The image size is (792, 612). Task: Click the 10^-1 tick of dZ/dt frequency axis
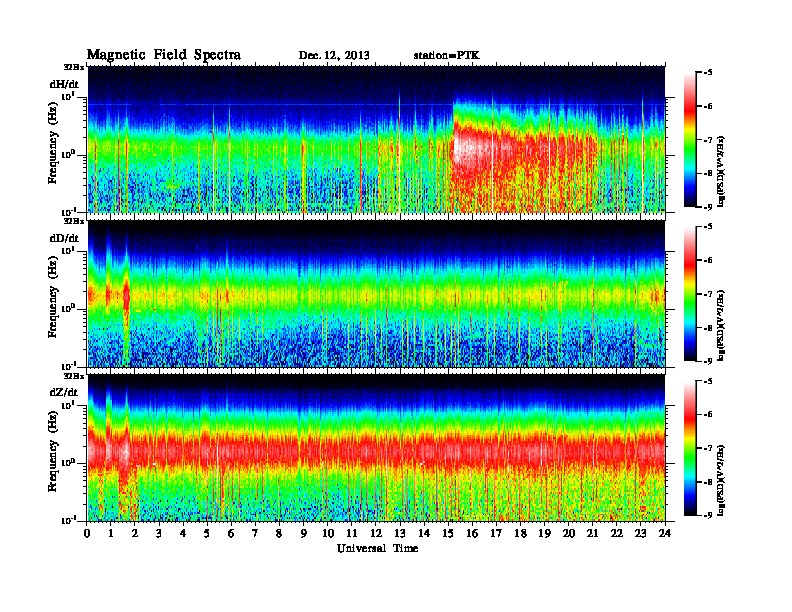(69, 520)
